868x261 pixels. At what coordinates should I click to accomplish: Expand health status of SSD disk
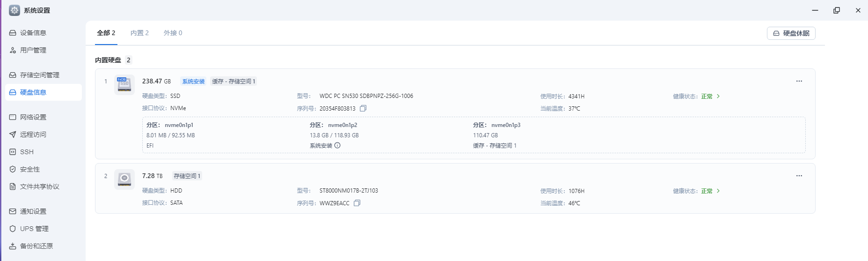(718, 96)
